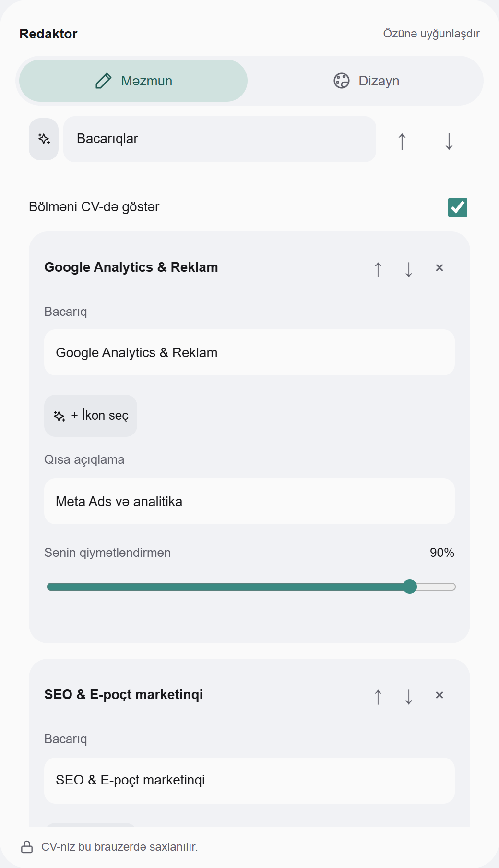499x868 pixels.
Task: Click the Redaktor panel title
Action: [48, 34]
